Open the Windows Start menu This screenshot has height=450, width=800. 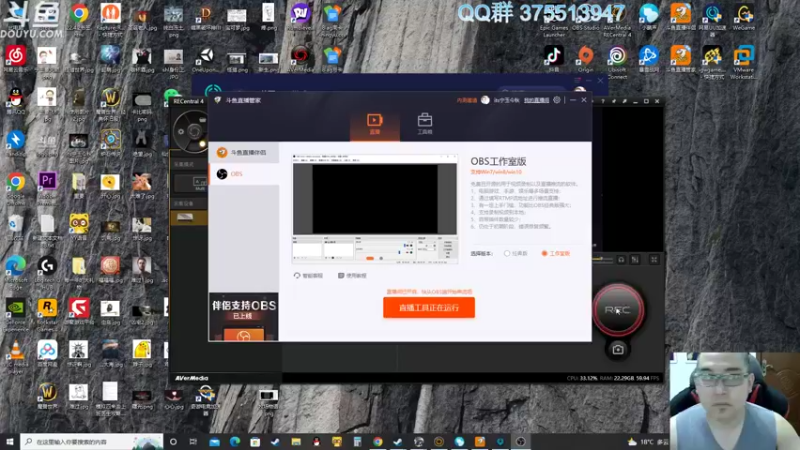9,441
